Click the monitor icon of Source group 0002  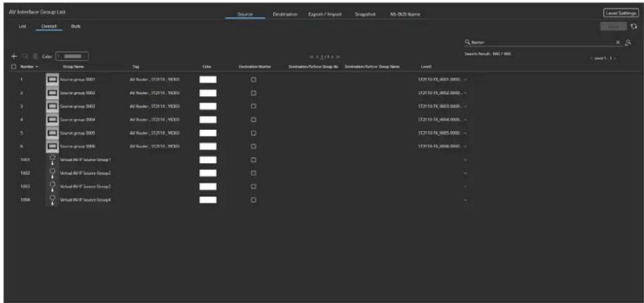[52, 93]
